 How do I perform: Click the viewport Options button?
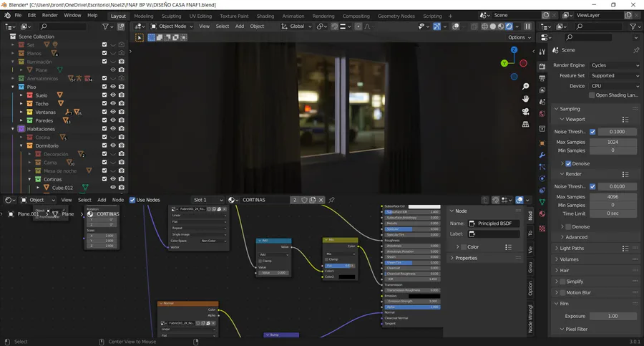[519, 37]
